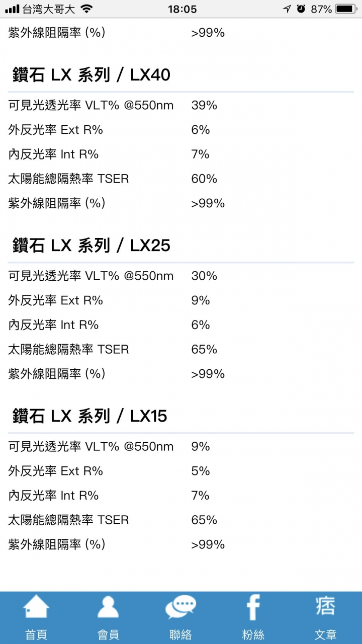Tap the 18:05 clock in status bar

182,9
